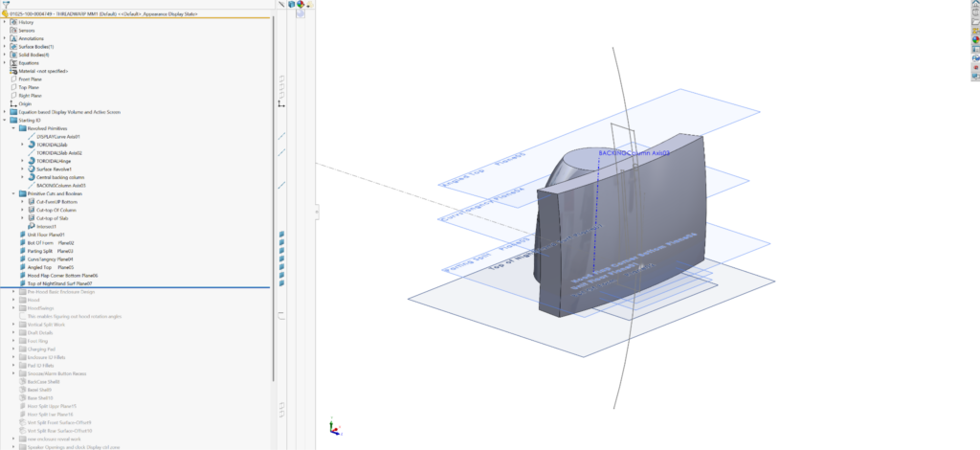The image size is (980, 450).
Task: Expand the Solid Bodies(4) folder
Action: [x=5, y=55]
